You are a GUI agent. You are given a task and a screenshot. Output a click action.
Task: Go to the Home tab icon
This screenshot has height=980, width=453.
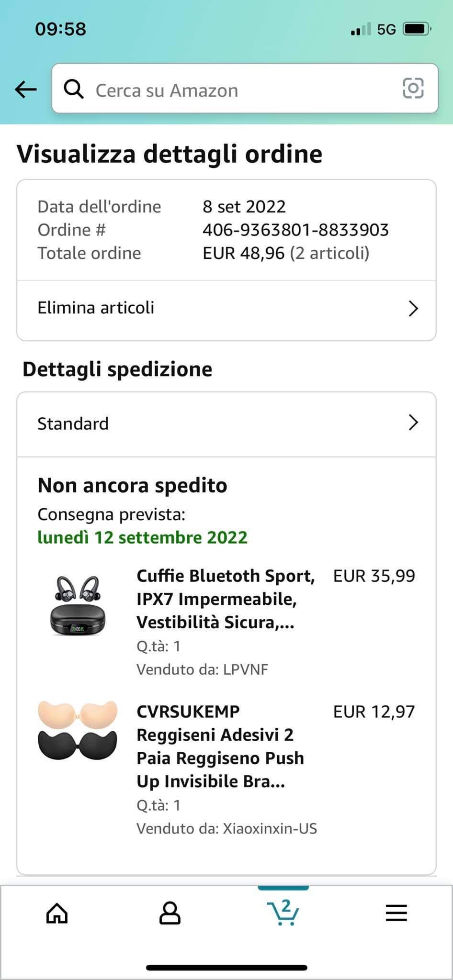click(57, 913)
